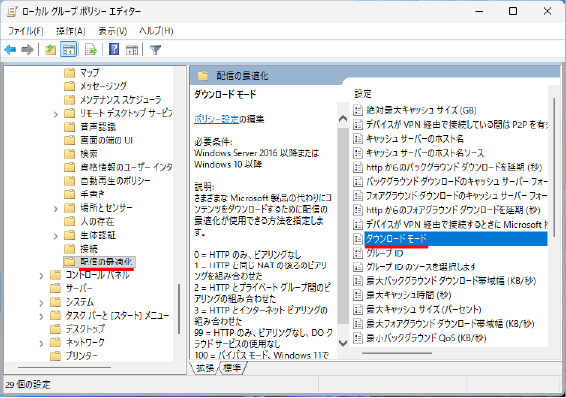Expand the タスク バーと [スタート] メニュー node
The image size is (566, 398).
[41, 317]
